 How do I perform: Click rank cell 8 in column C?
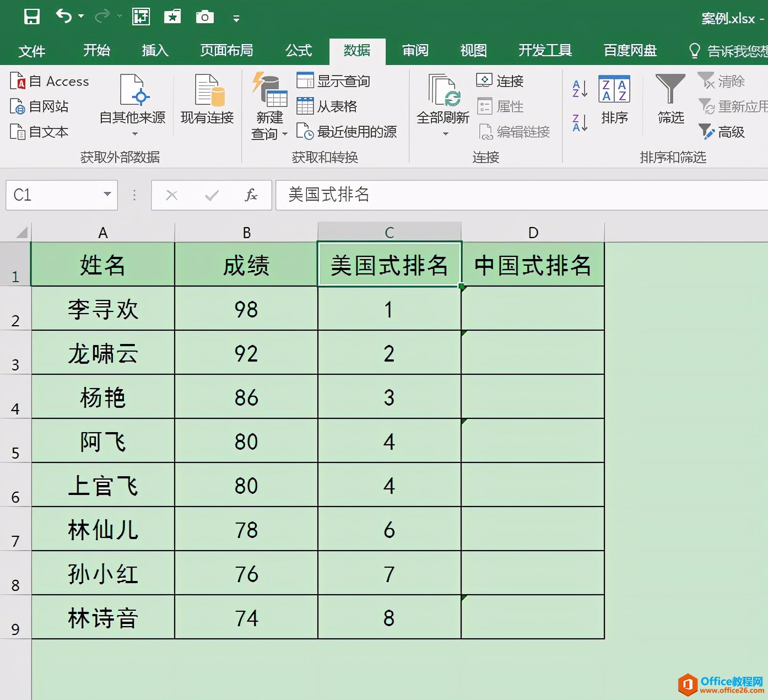point(390,617)
